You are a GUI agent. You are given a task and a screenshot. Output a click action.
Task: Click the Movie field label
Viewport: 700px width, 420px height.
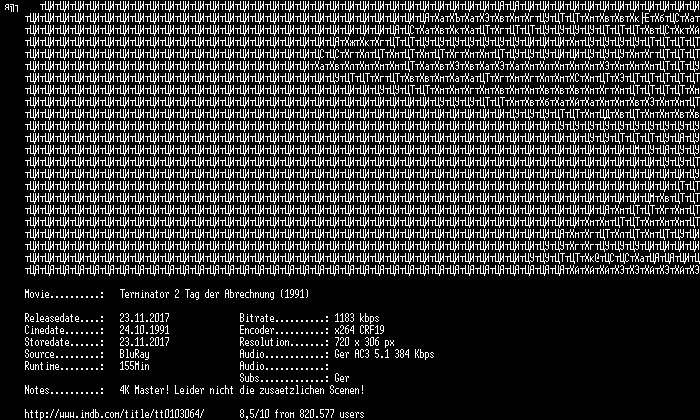point(64,295)
